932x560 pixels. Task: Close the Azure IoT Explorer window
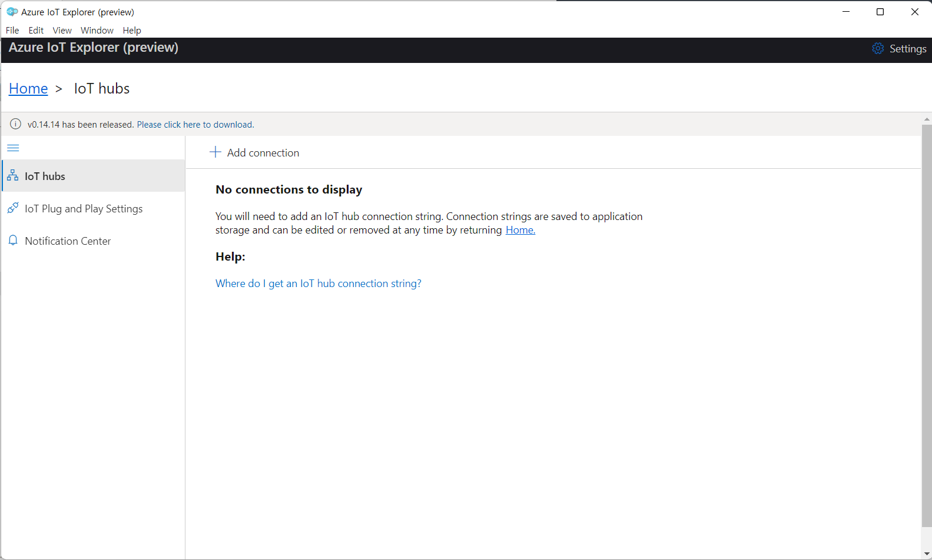(915, 12)
